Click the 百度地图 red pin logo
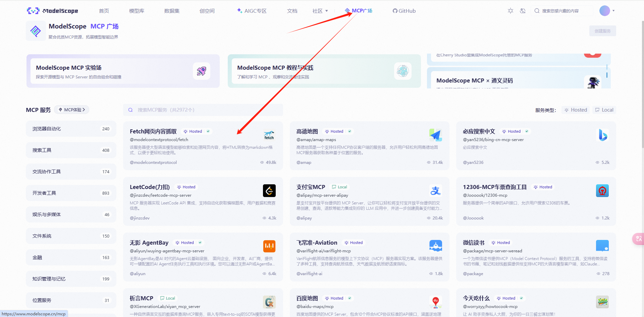 435,302
